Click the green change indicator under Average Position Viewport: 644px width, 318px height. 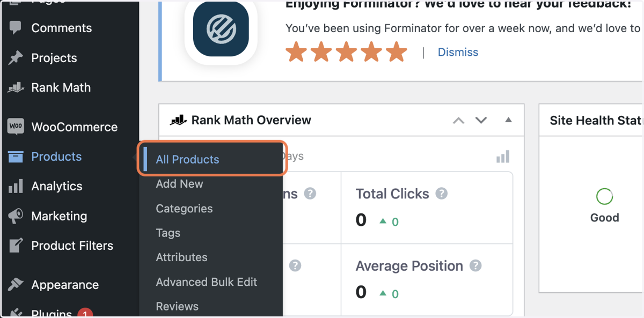tap(389, 294)
